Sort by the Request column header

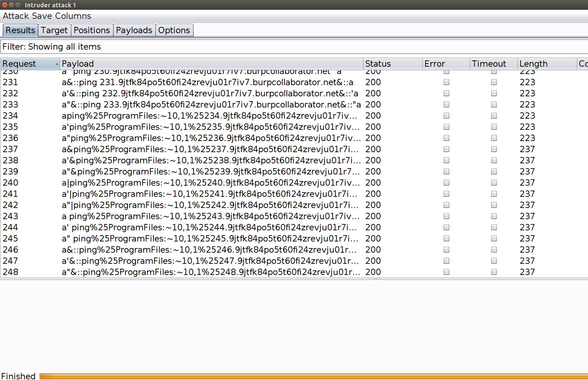pos(30,64)
